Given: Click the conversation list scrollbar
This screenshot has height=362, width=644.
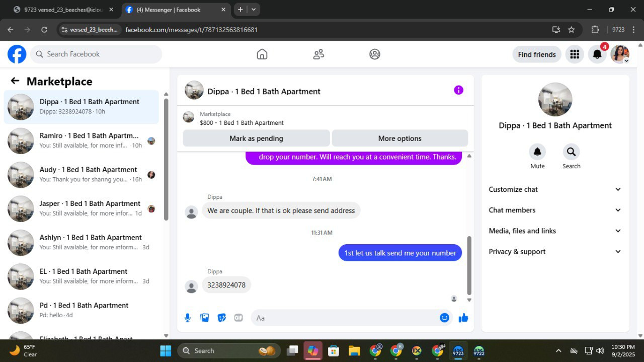Looking at the screenshot, I should (166, 159).
